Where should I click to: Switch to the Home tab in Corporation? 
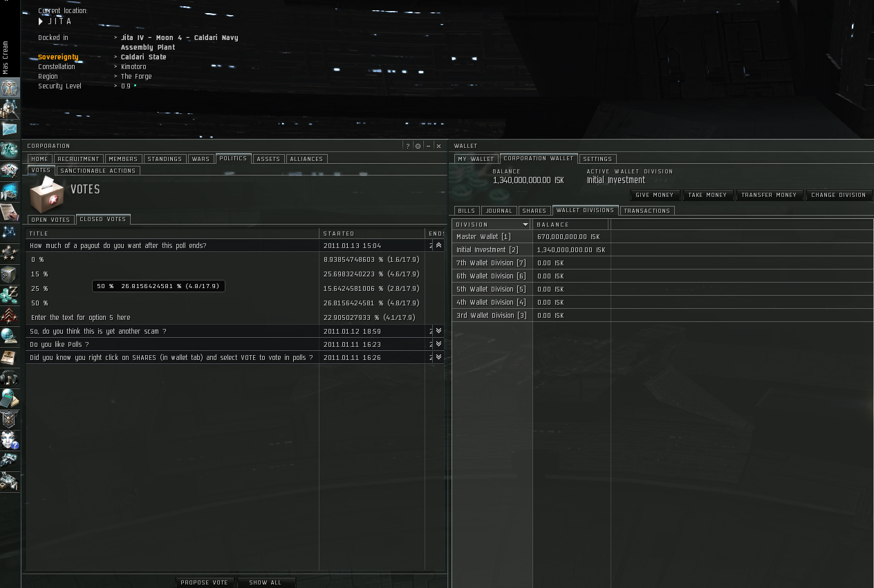click(39, 159)
